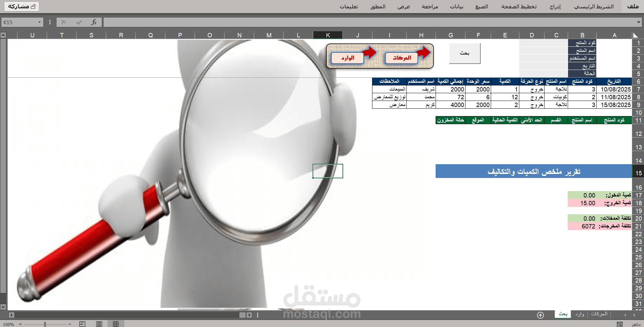Open the تعليمات ribbon tab
Image resolution: width=644 pixels, height=327 pixels.
point(349,6)
